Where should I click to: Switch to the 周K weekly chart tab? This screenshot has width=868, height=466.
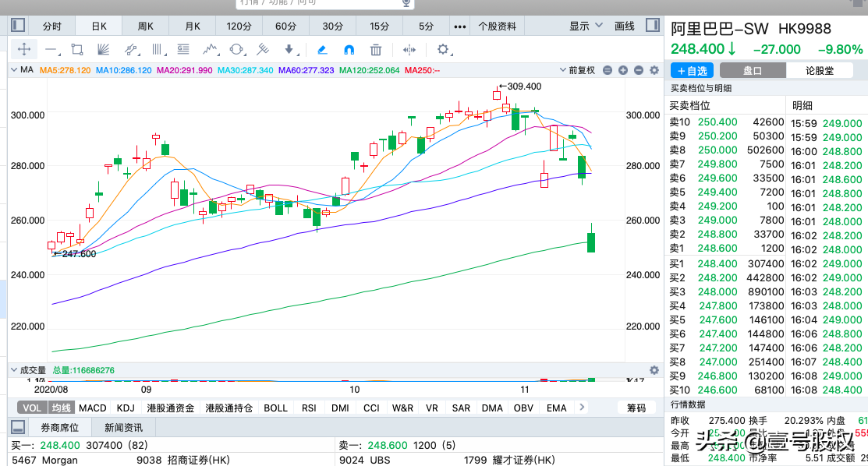(x=146, y=26)
